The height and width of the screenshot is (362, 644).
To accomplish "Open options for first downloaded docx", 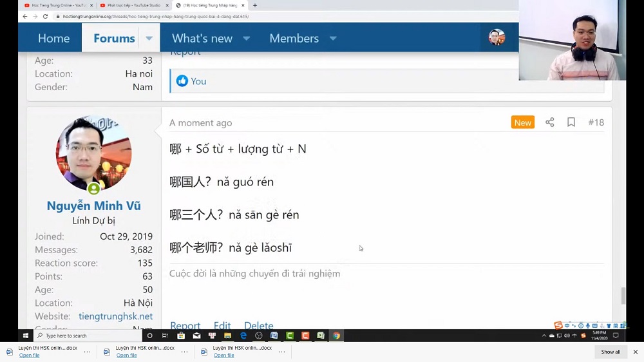I will [x=88, y=352].
